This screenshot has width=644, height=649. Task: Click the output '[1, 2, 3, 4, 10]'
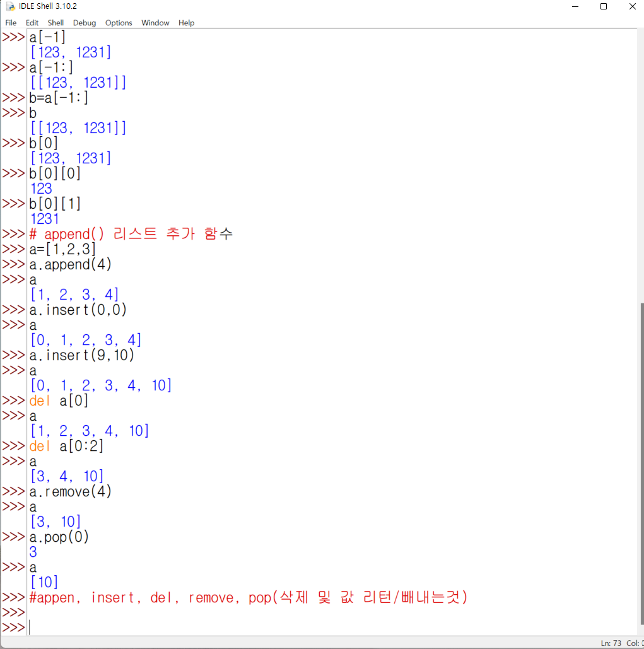(90, 431)
